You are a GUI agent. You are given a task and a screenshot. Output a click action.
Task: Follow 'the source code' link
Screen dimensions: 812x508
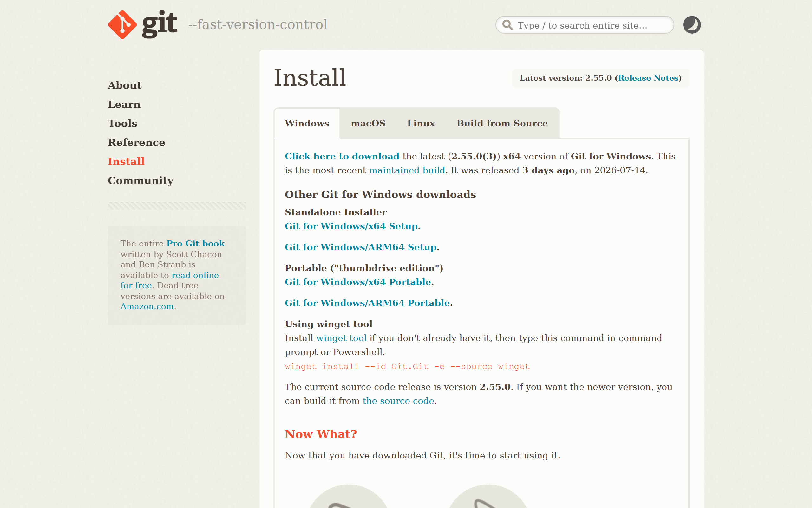pyautogui.click(x=398, y=401)
